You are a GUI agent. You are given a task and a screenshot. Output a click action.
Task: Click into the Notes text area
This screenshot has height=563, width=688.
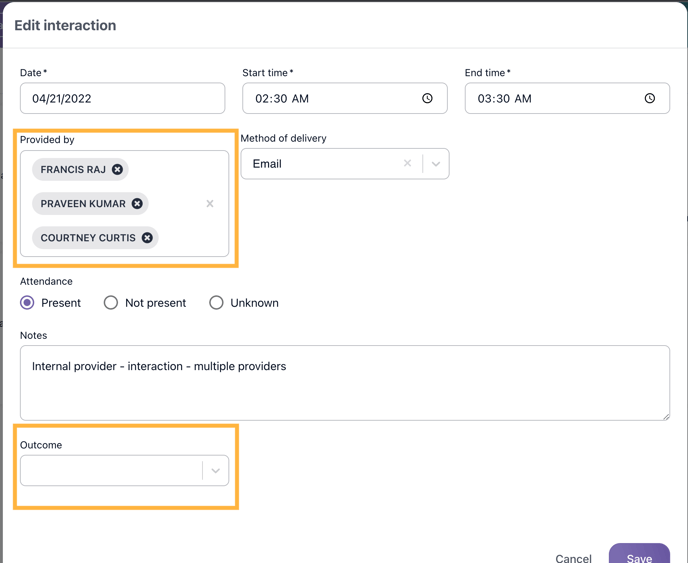click(x=344, y=390)
